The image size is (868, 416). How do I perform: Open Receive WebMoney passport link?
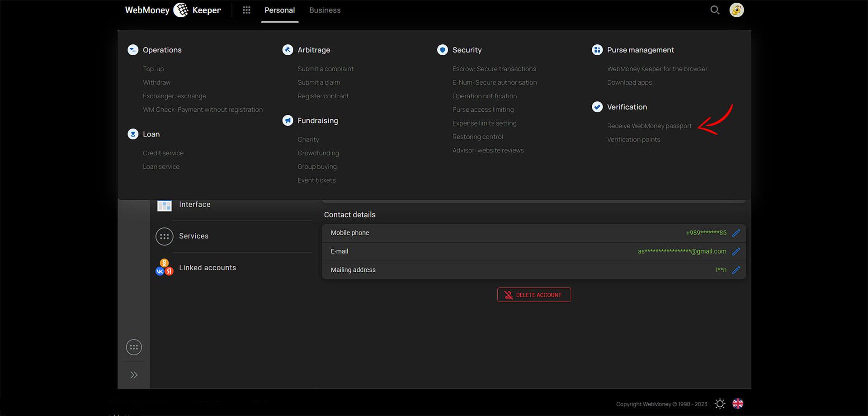649,126
